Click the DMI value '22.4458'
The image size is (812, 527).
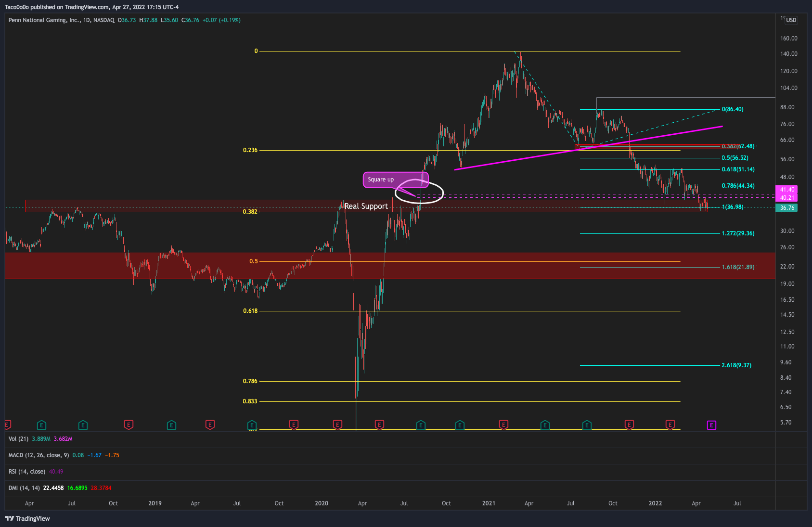[53, 488]
